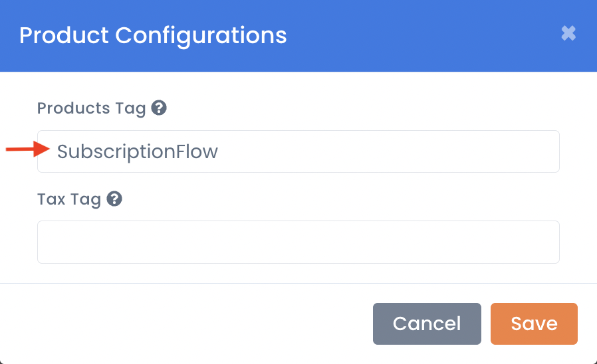Click the question mark beside Products Tag
Image resolution: width=597 pixels, height=364 pixels.
(159, 108)
